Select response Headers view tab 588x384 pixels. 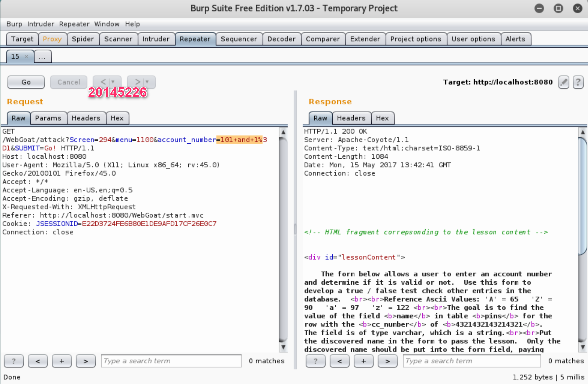[x=351, y=118]
